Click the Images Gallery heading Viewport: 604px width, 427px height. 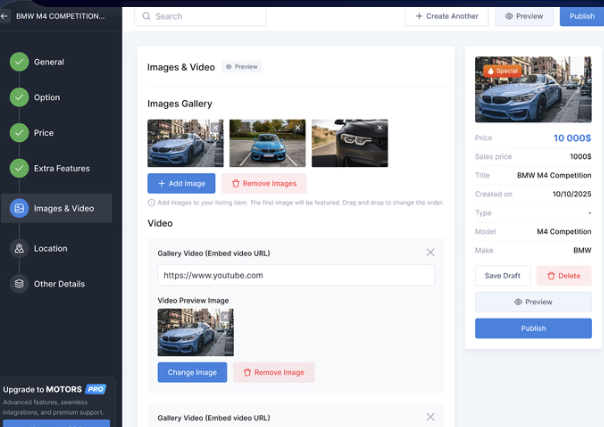point(180,104)
